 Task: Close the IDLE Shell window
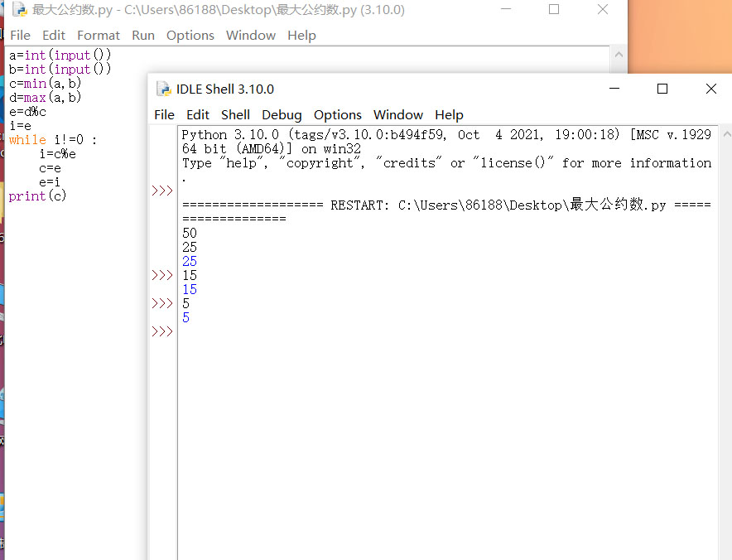point(711,89)
